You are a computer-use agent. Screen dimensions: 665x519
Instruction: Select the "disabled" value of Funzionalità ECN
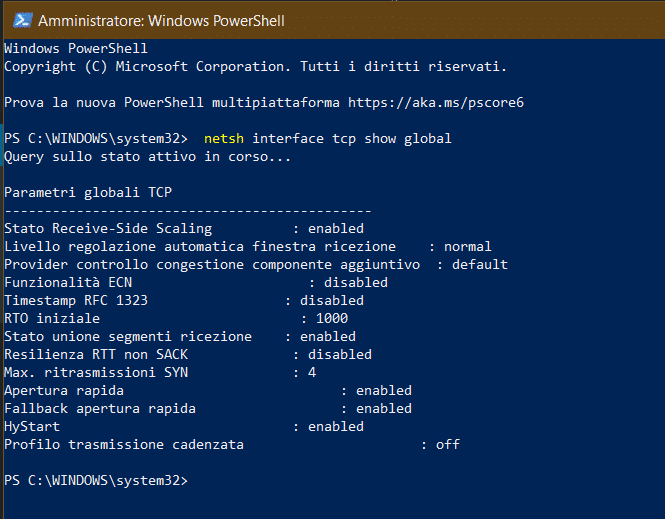point(355,283)
